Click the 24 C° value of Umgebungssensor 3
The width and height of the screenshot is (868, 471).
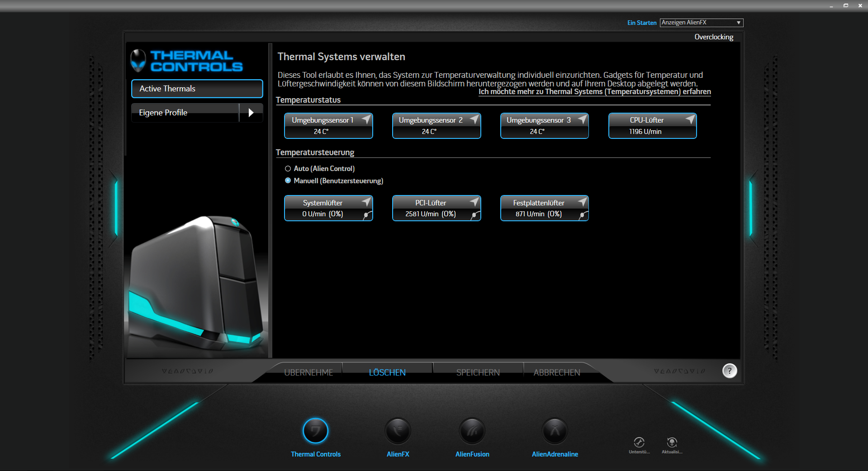(x=537, y=132)
